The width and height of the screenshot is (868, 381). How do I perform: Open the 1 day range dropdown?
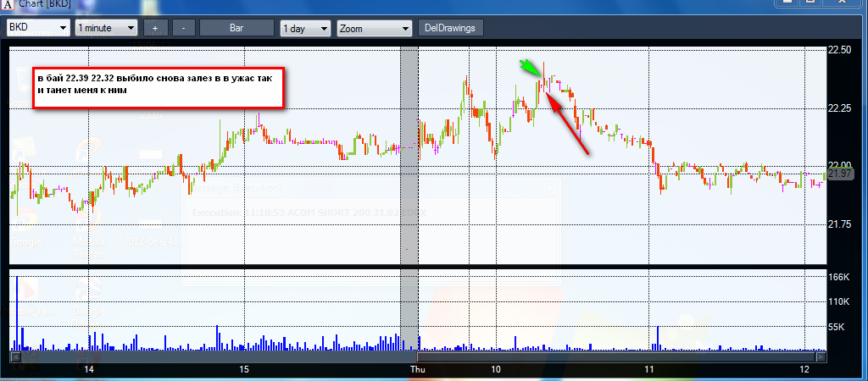(305, 28)
